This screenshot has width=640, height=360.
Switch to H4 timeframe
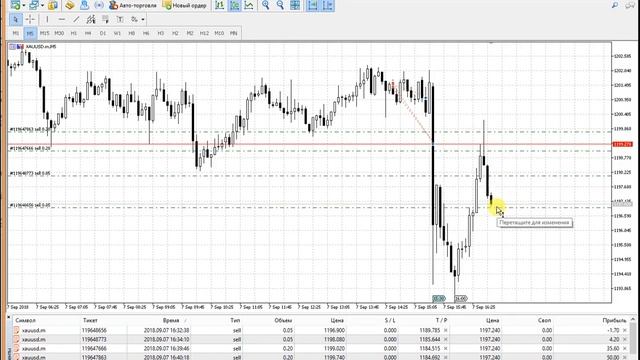pyautogui.click(x=88, y=33)
